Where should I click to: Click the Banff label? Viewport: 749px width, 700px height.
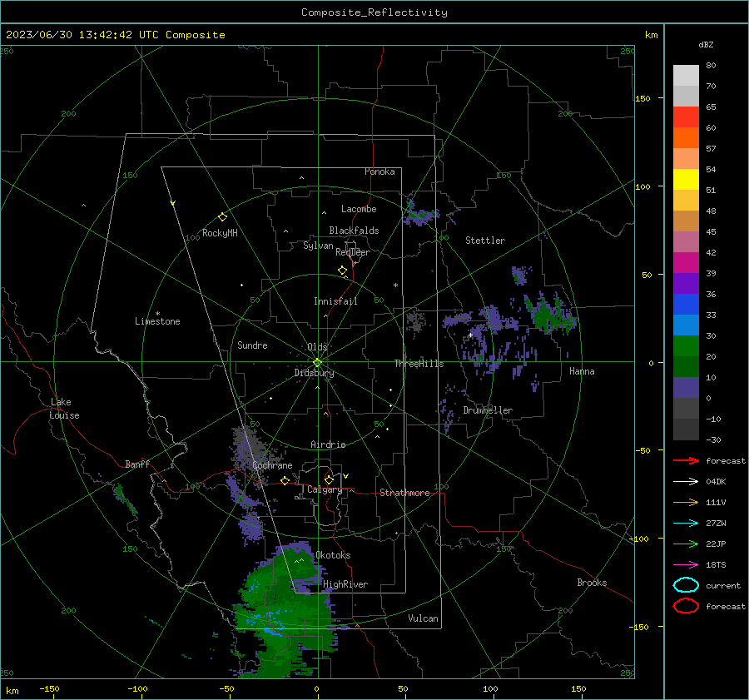tap(137, 464)
